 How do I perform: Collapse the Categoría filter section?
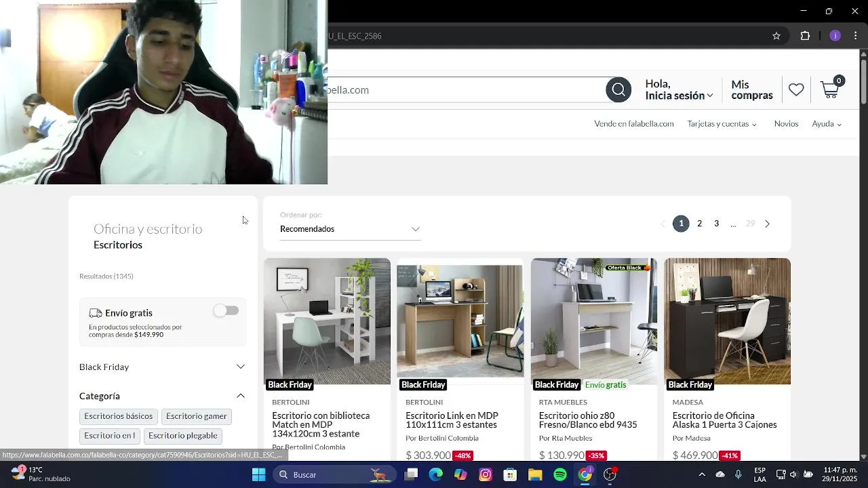[240, 396]
